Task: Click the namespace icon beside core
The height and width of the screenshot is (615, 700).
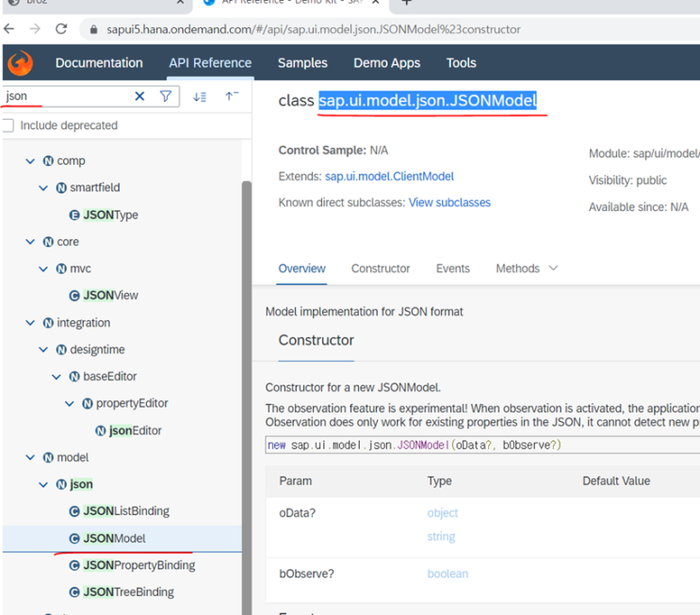Action: pos(48,242)
